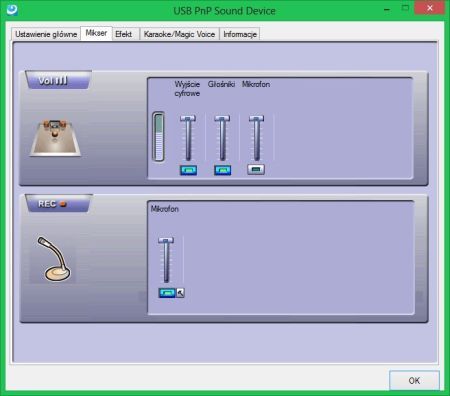Switch to the Ustawienie główne tab
450x396 pixels.
coord(46,34)
